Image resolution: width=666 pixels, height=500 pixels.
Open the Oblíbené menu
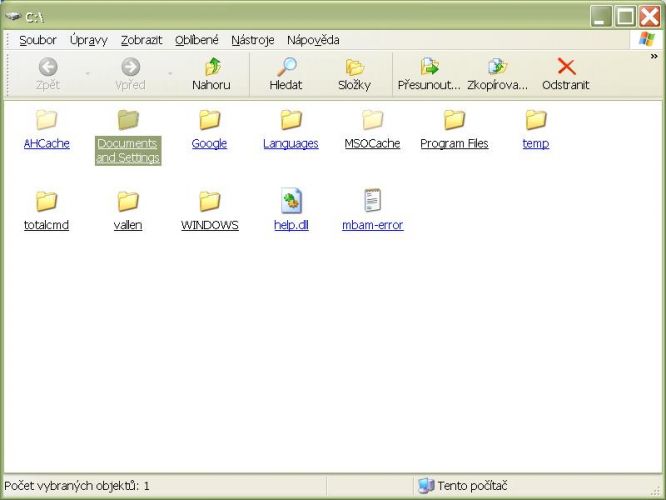[x=197, y=40]
